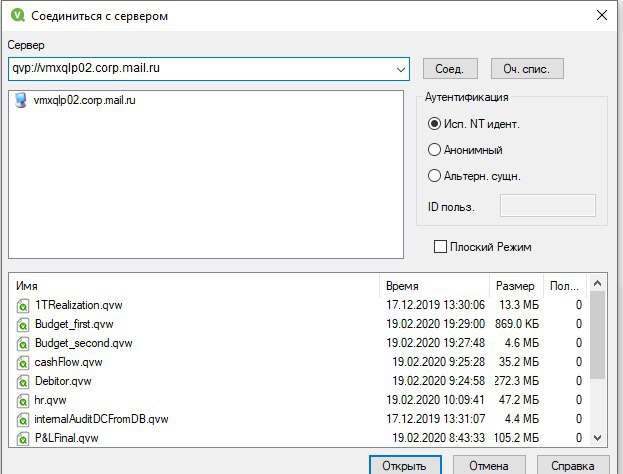Click the 1TRealization.qvw file icon

[23, 306]
